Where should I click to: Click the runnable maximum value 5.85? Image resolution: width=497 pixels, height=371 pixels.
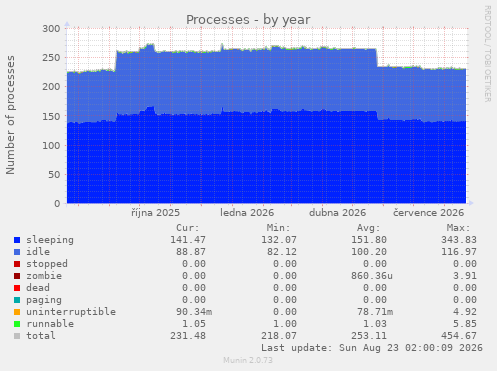(x=465, y=324)
